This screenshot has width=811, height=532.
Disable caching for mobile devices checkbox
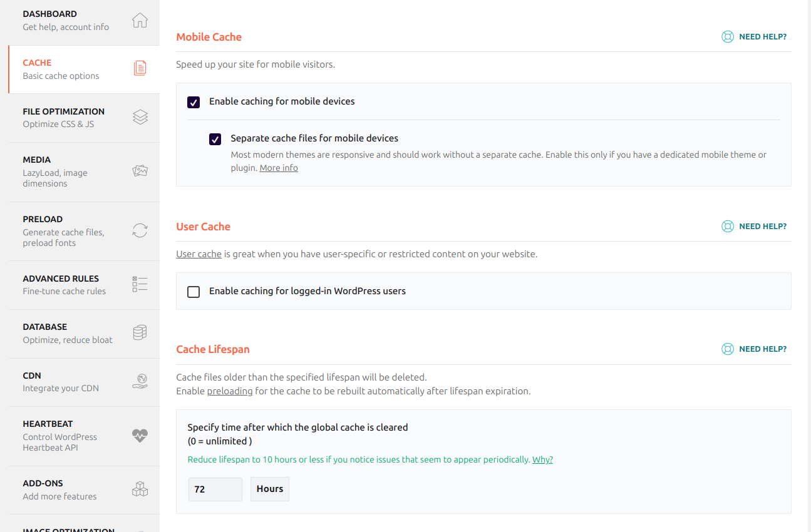[x=194, y=102]
